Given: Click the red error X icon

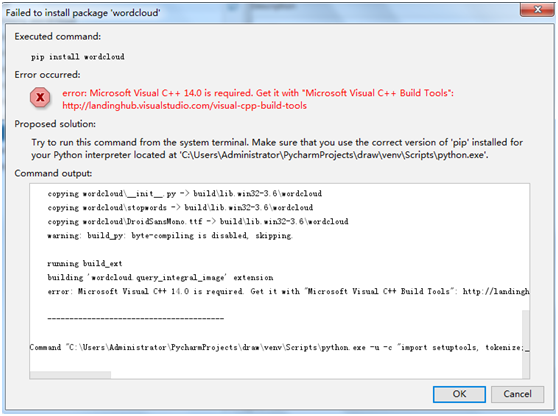Looking at the screenshot, I should (40, 97).
